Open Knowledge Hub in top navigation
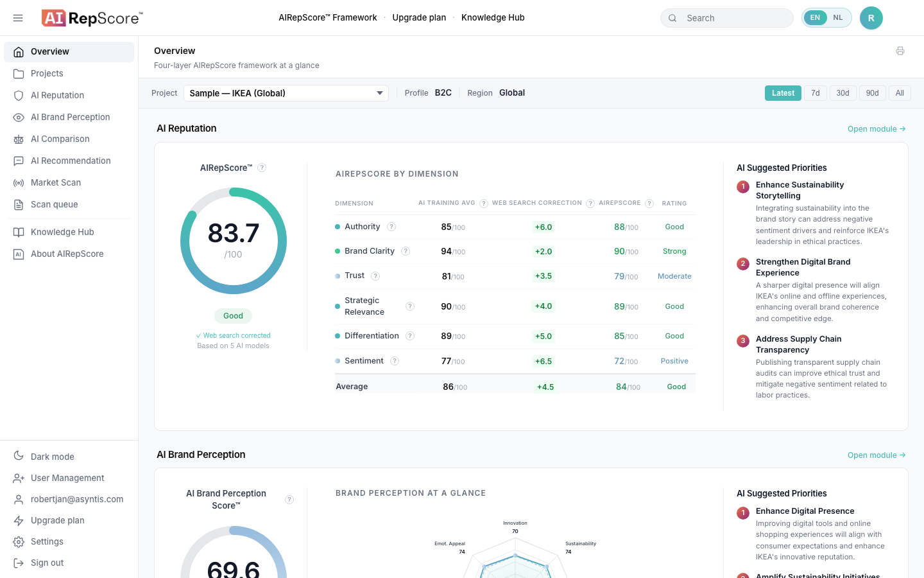Image resolution: width=924 pixels, height=578 pixels. pos(493,18)
